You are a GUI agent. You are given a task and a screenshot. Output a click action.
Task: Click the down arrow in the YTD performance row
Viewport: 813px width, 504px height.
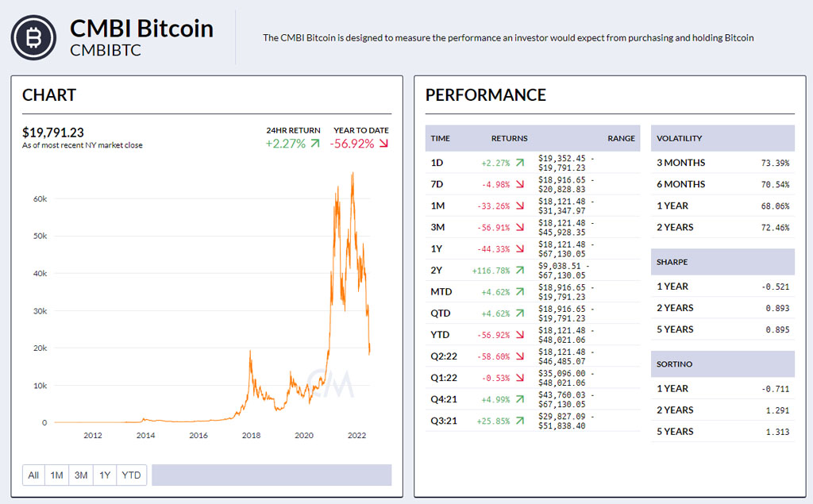(519, 335)
